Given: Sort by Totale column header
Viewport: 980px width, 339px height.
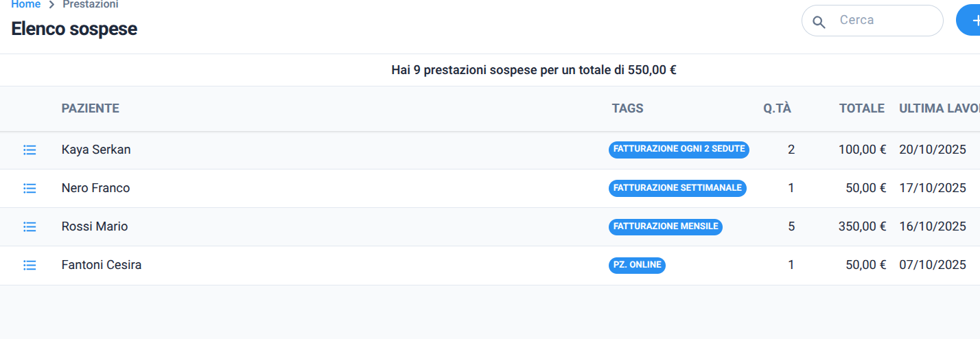Looking at the screenshot, I should point(861,108).
